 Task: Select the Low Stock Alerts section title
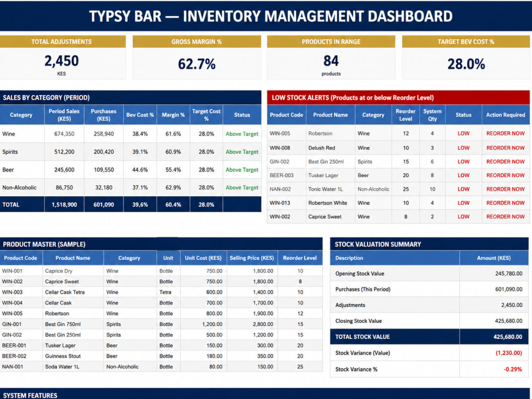[x=353, y=98]
